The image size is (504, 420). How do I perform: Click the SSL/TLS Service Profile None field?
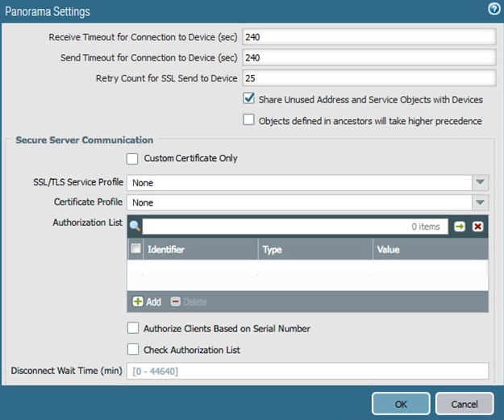[299, 182]
